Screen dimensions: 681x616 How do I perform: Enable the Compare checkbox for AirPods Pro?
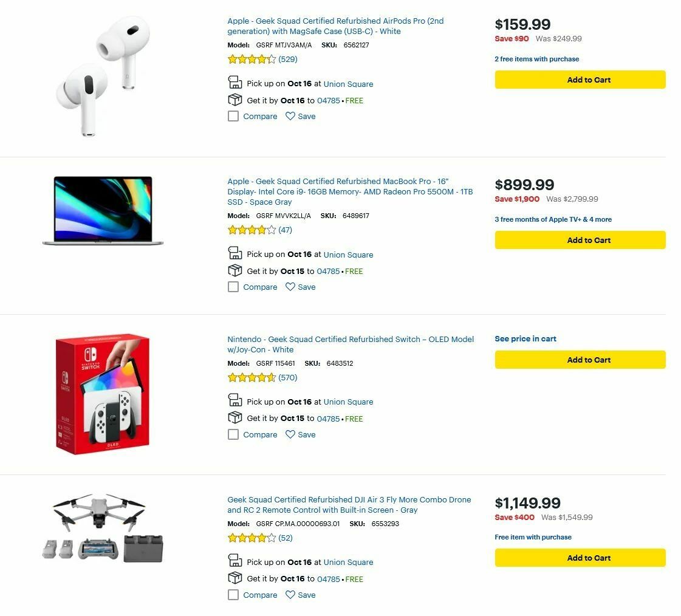click(x=233, y=115)
